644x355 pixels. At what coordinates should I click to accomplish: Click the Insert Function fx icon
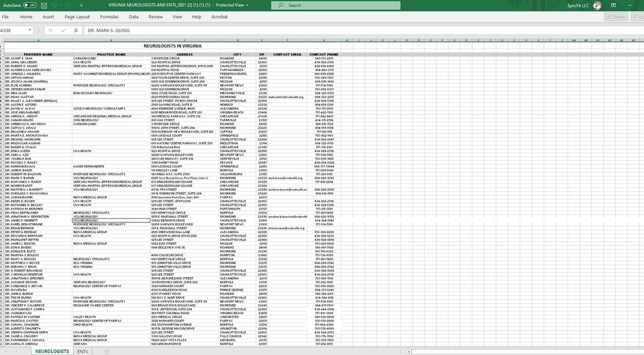(75, 30)
